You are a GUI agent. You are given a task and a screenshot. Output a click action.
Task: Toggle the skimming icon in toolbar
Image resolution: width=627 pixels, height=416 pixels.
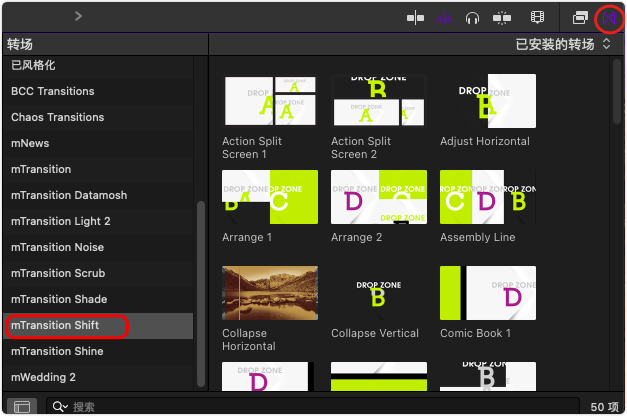[415, 18]
